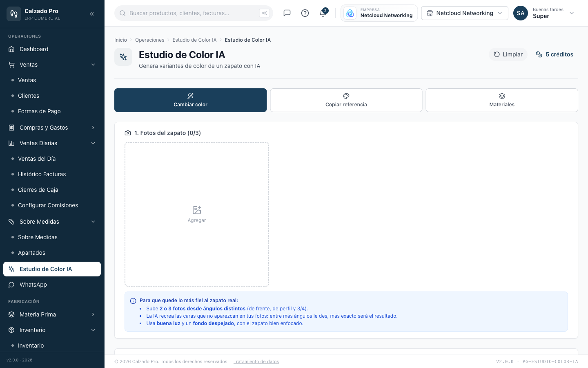Viewport: 588px width, 368px height.
Task: Click the add-image Agregar icon
Action: (197, 210)
